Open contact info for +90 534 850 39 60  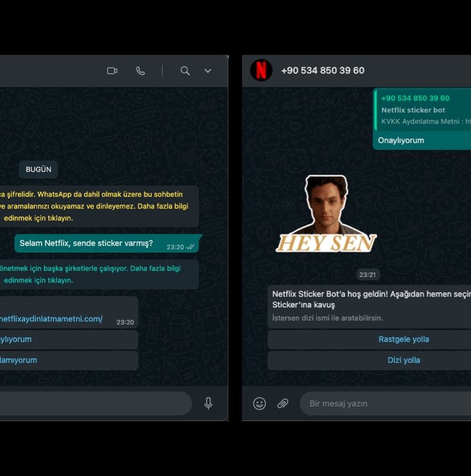(x=323, y=71)
